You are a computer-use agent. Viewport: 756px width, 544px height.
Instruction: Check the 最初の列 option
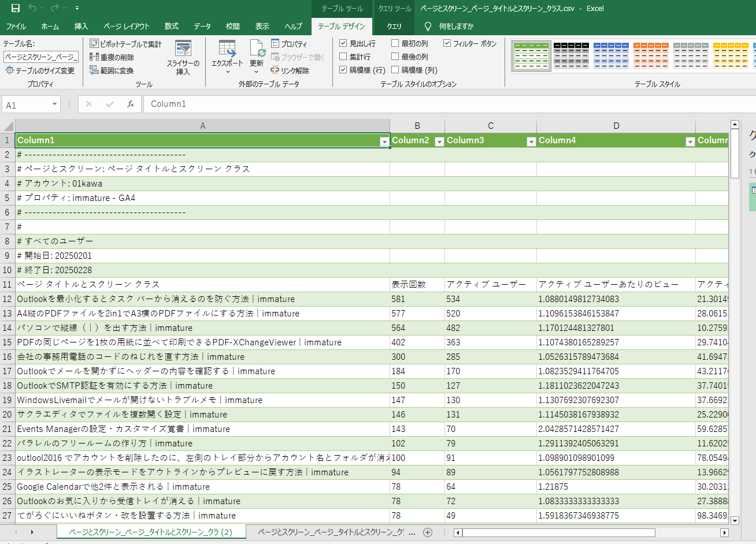[x=395, y=43]
